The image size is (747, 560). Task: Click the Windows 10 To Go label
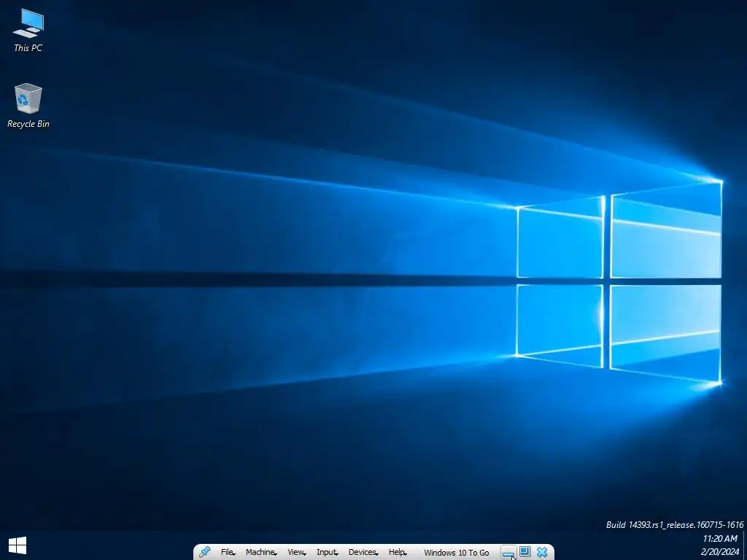(x=457, y=553)
